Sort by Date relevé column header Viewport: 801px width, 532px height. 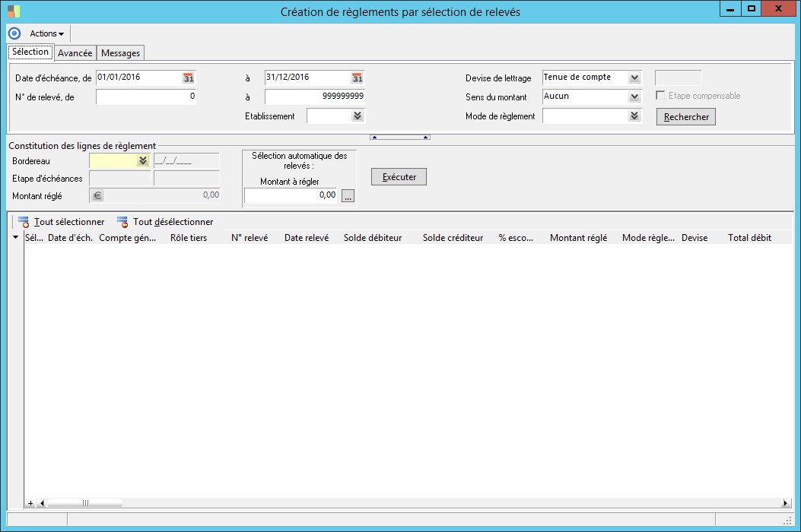tap(307, 238)
